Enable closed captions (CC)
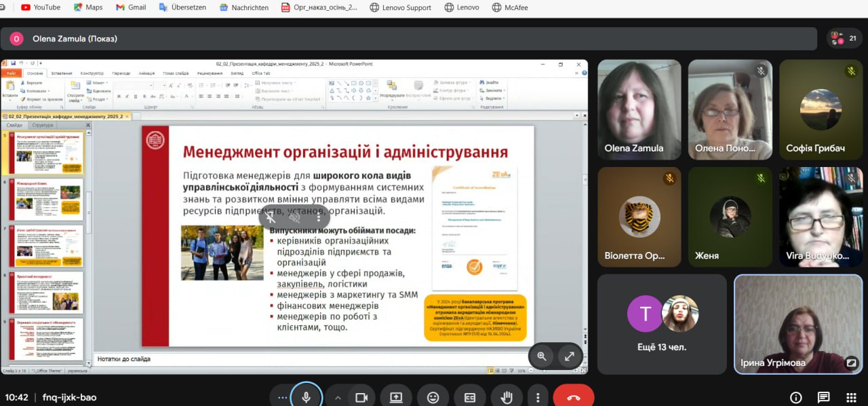868x406 pixels. [470, 397]
